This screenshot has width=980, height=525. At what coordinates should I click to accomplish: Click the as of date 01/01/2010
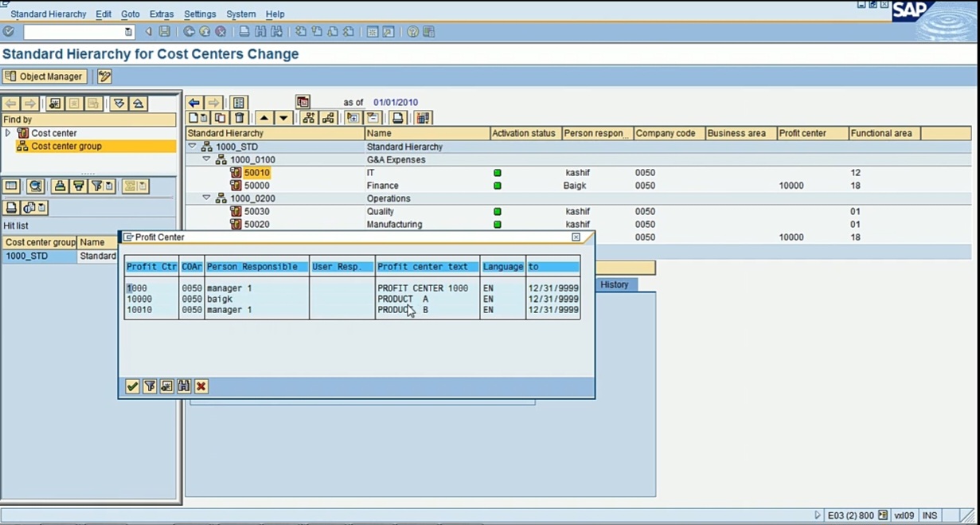(396, 103)
